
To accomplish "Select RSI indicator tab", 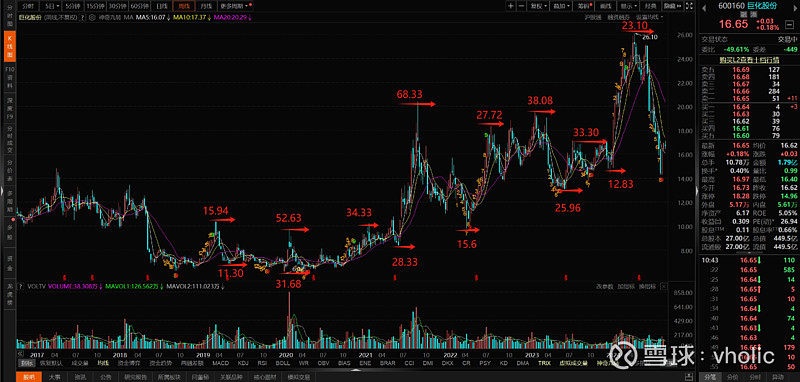I will coord(263,363).
